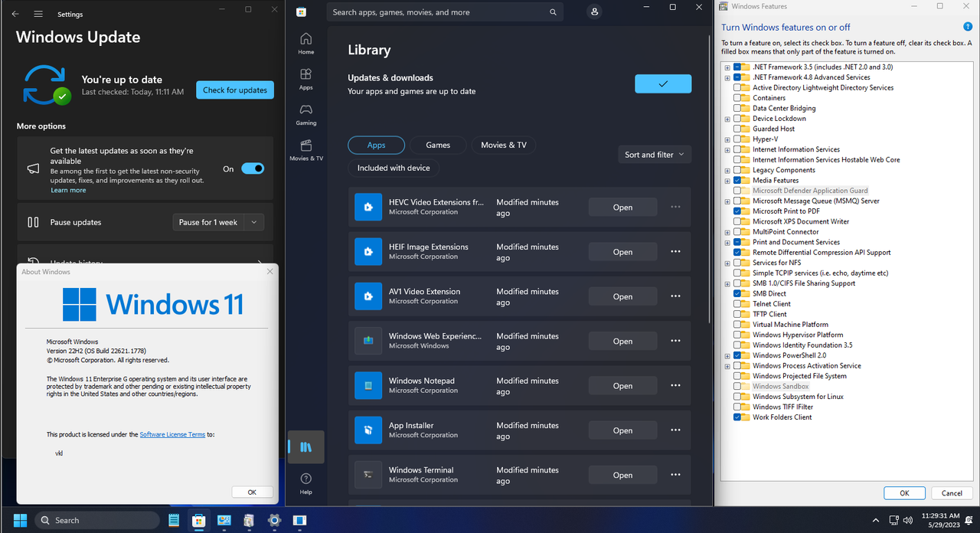Open Microsoft Store from the taskbar
The image size is (980, 533).
point(199,520)
